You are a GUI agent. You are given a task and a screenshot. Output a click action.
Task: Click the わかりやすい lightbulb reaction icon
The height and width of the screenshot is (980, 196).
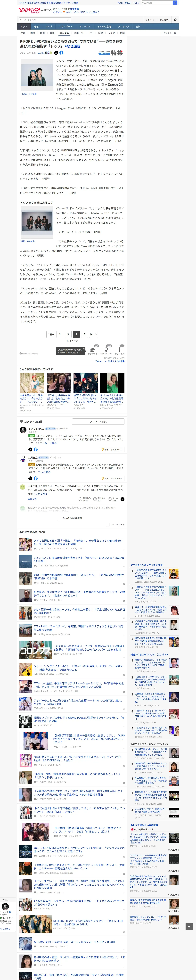[x=106, y=350]
